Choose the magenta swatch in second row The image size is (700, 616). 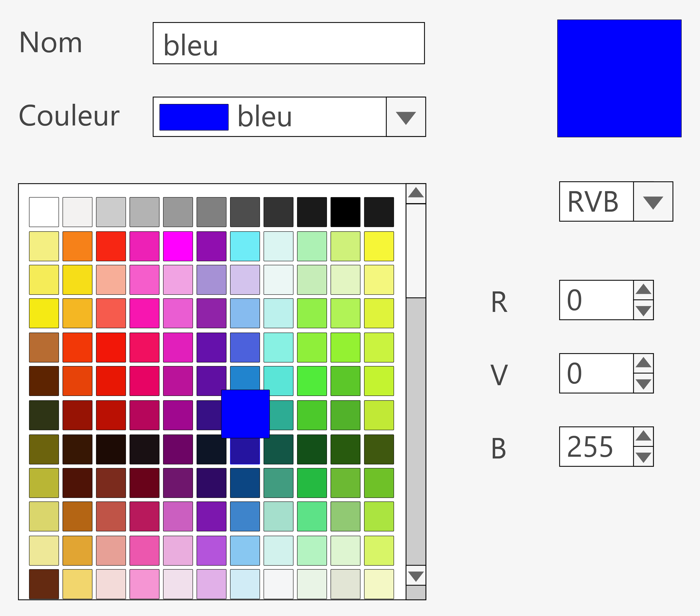click(x=178, y=246)
